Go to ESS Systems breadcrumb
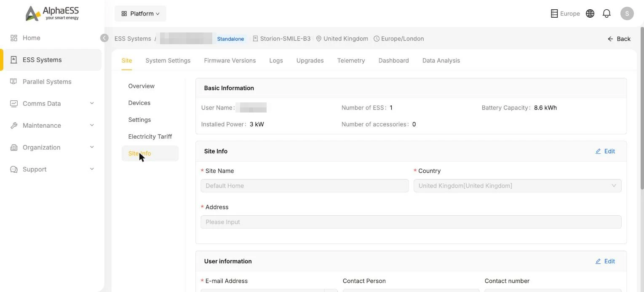 133,39
